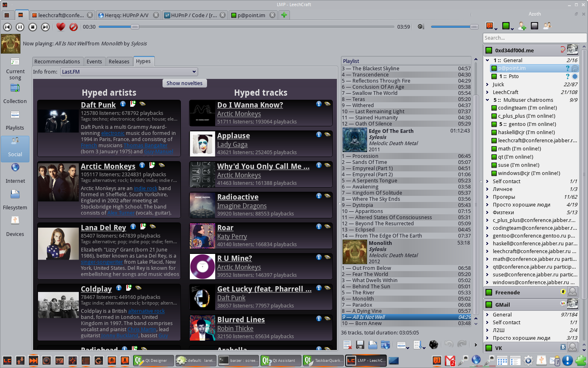This screenshot has height=368, width=588.
Task: Click the Show novelties button
Action: point(185,83)
